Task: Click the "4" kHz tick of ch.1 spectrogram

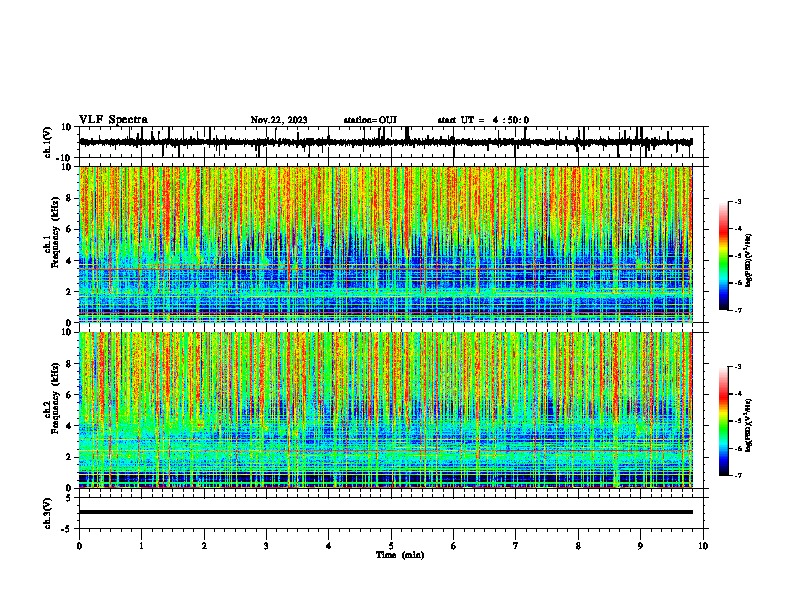Action: [x=69, y=261]
